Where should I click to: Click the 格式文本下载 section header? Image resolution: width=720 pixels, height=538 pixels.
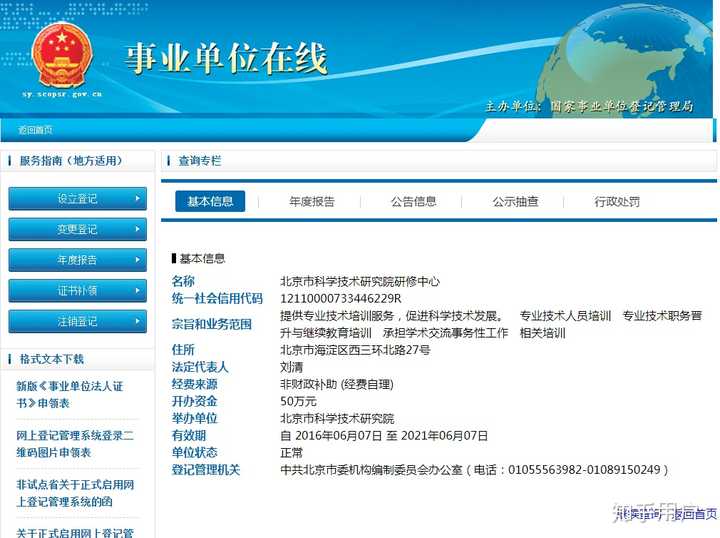point(51,359)
